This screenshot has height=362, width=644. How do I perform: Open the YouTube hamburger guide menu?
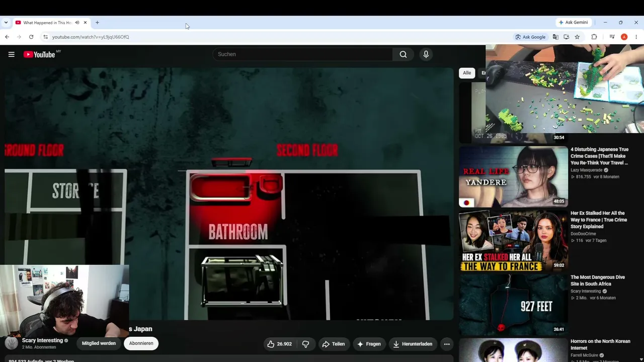(x=11, y=54)
